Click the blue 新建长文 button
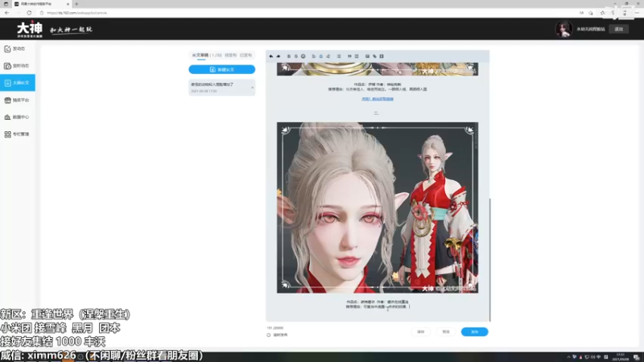This screenshot has width=644, height=362. pyautogui.click(x=222, y=69)
